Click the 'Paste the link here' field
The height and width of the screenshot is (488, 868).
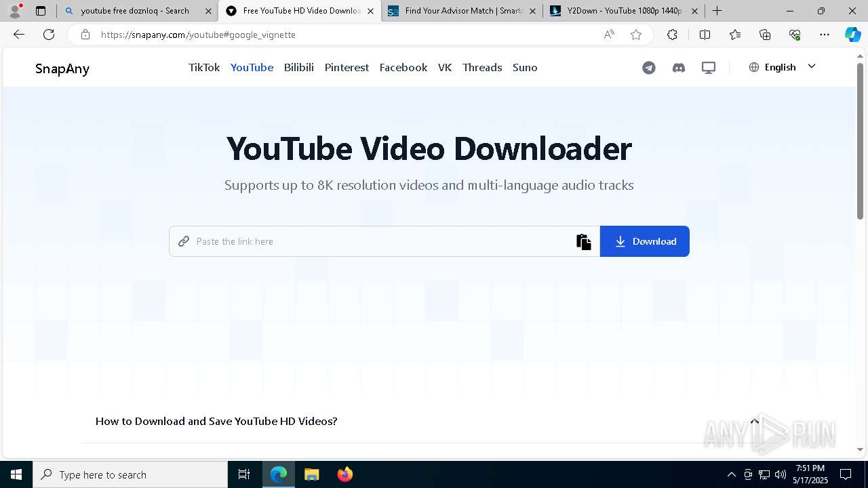pos(383,241)
